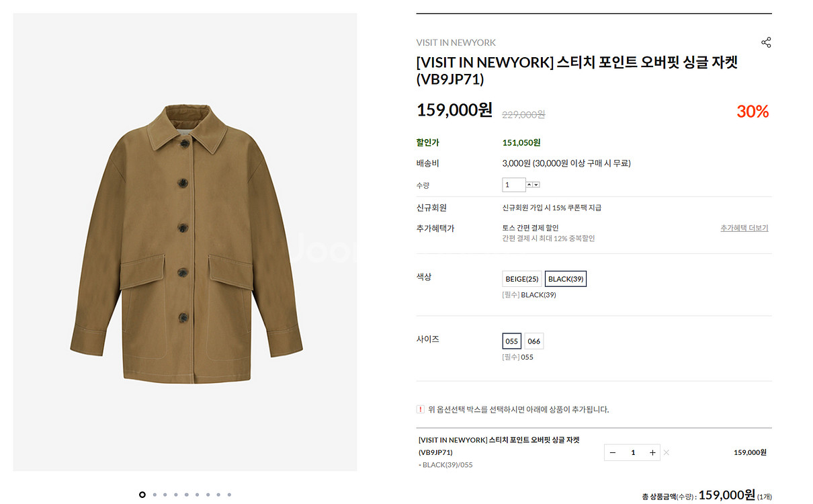The image size is (813, 504).
Task: Click the quantity input field beside 수량
Action: pos(514,185)
